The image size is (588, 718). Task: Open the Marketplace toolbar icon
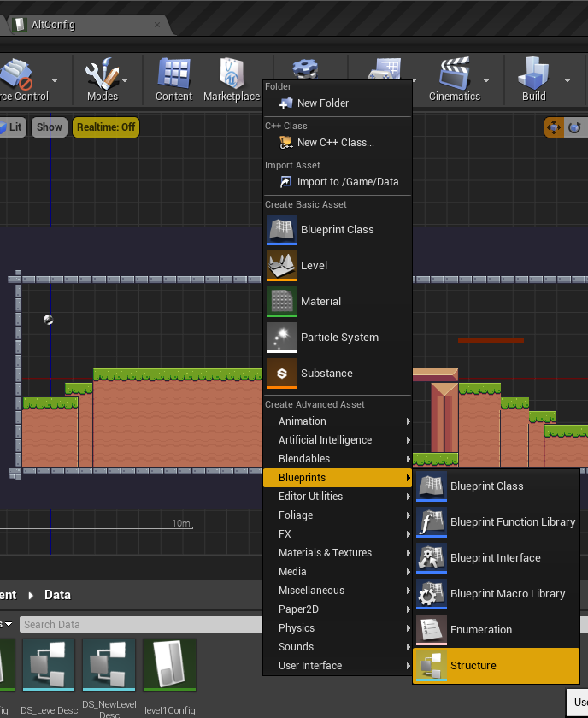pyautogui.click(x=232, y=79)
